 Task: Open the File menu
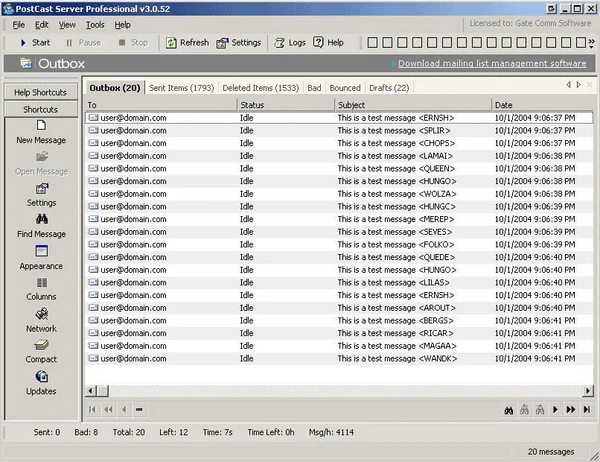tap(18, 25)
